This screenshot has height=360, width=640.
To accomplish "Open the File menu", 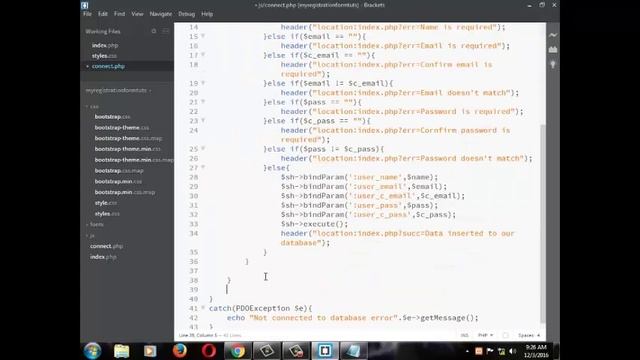I will click(x=87, y=14).
